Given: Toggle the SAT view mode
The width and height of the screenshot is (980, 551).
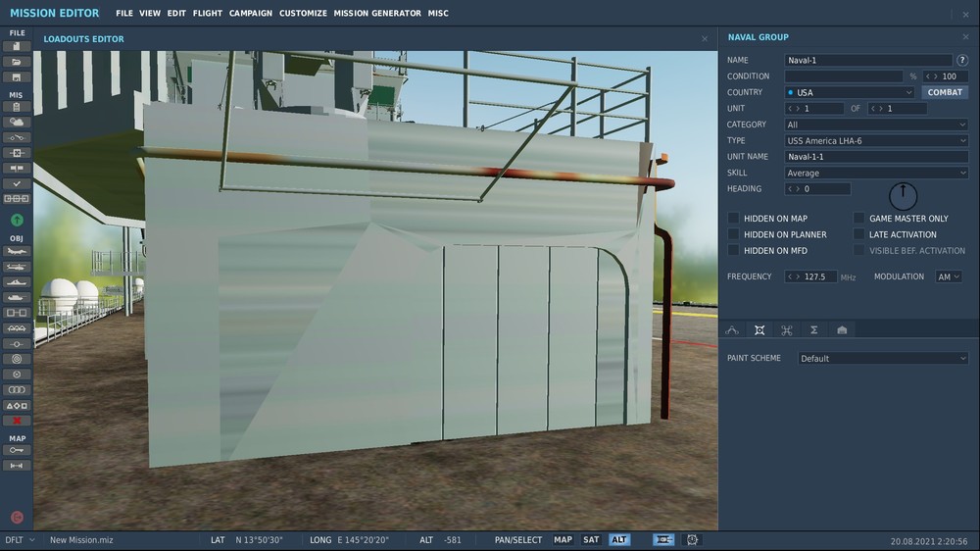Looking at the screenshot, I should [x=591, y=539].
